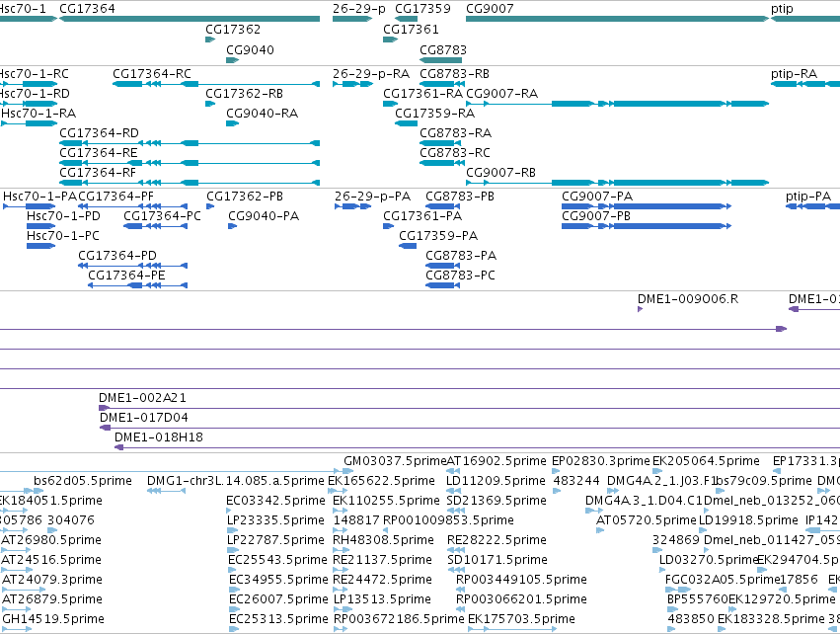Select transcript label CG9040-RA
This screenshot has width=840, height=634.
pos(262,114)
